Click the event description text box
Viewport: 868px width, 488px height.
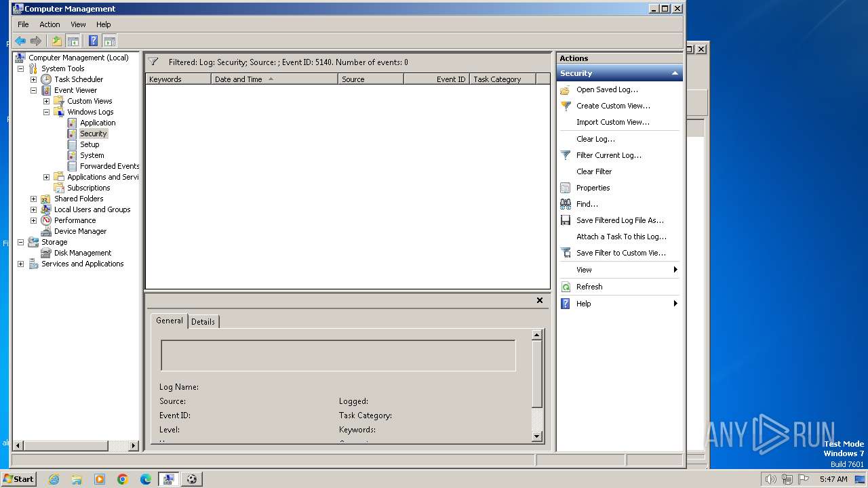click(338, 356)
